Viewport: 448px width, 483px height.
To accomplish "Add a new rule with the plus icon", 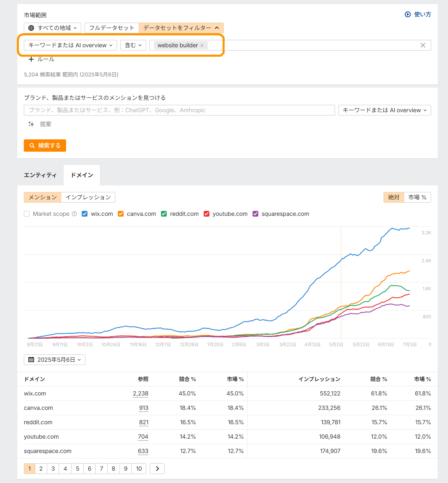I will coord(31,59).
